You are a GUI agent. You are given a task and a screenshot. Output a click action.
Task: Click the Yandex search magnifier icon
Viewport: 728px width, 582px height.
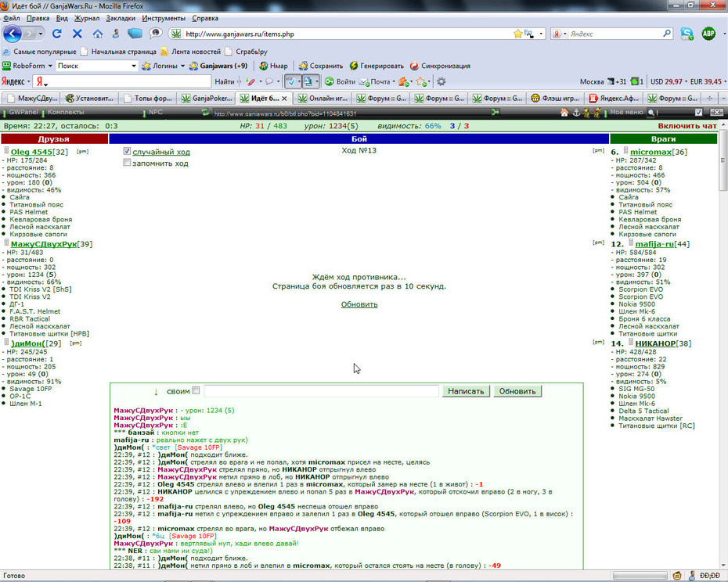click(667, 34)
